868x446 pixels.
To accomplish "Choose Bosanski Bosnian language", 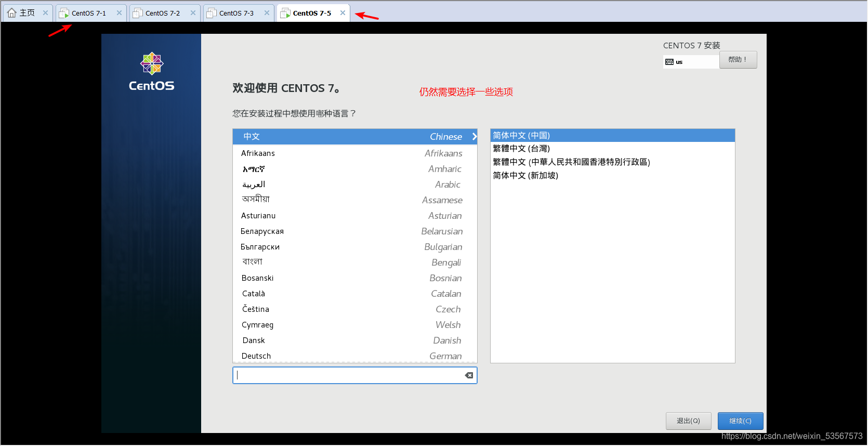I will click(x=355, y=278).
